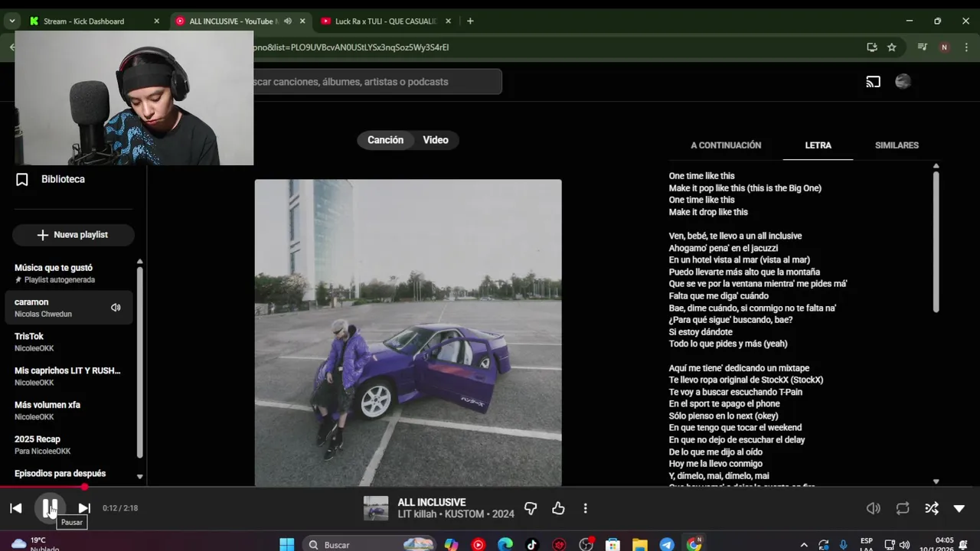Open the SIMILARES tab
The image size is (980, 551).
pos(897,145)
